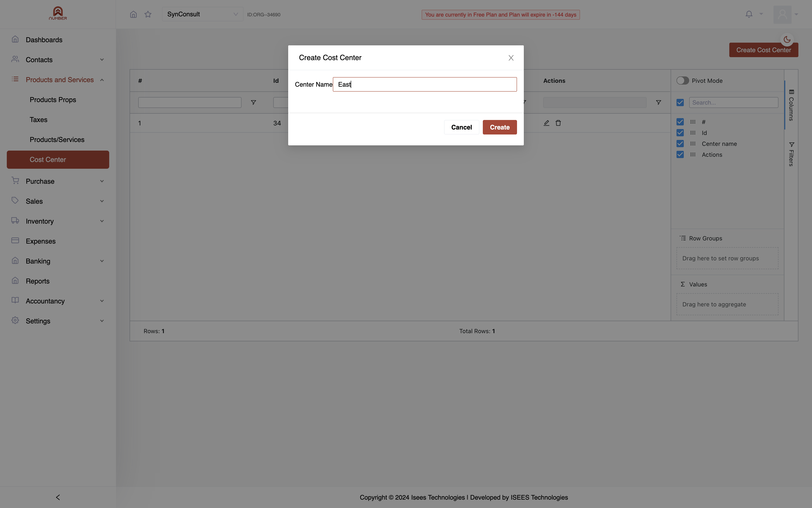
Task: Toggle dark mode moon icon
Action: pos(787,40)
